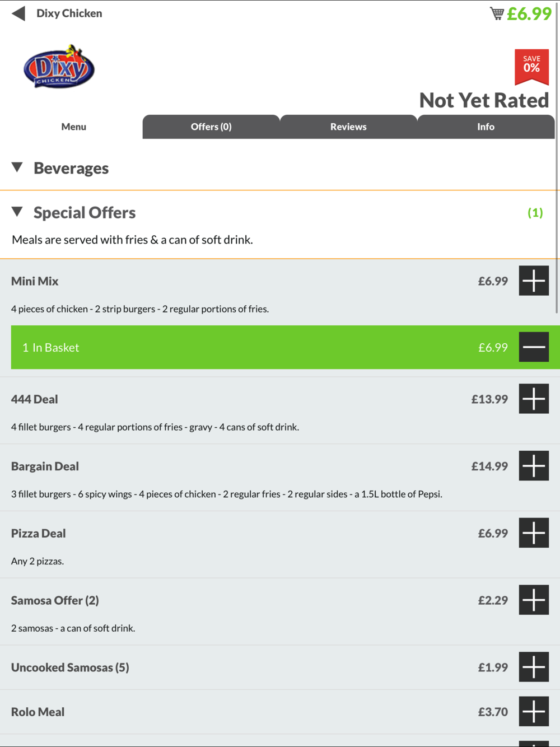Add Bargain Deal using its plus button
The height and width of the screenshot is (747, 560).
click(x=534, y=466)
